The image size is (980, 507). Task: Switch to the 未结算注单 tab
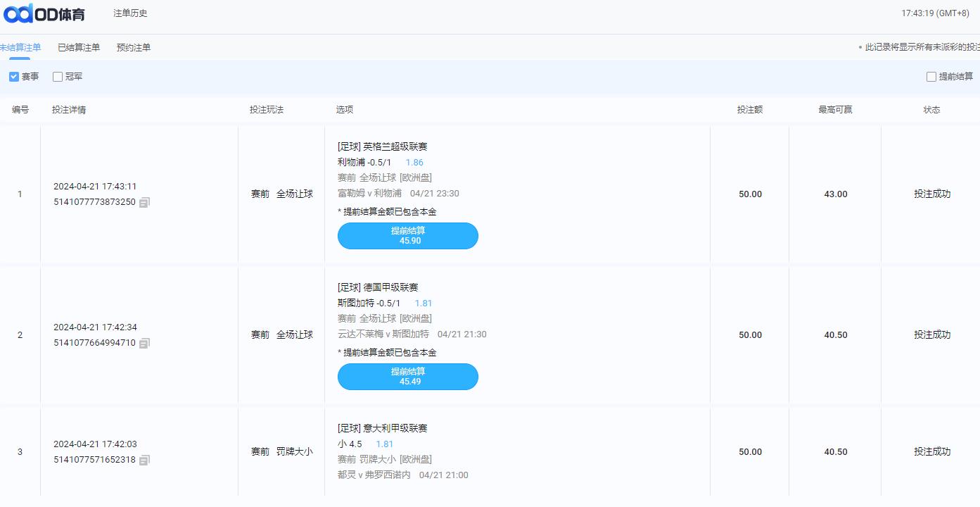click(x=20, y=48)
